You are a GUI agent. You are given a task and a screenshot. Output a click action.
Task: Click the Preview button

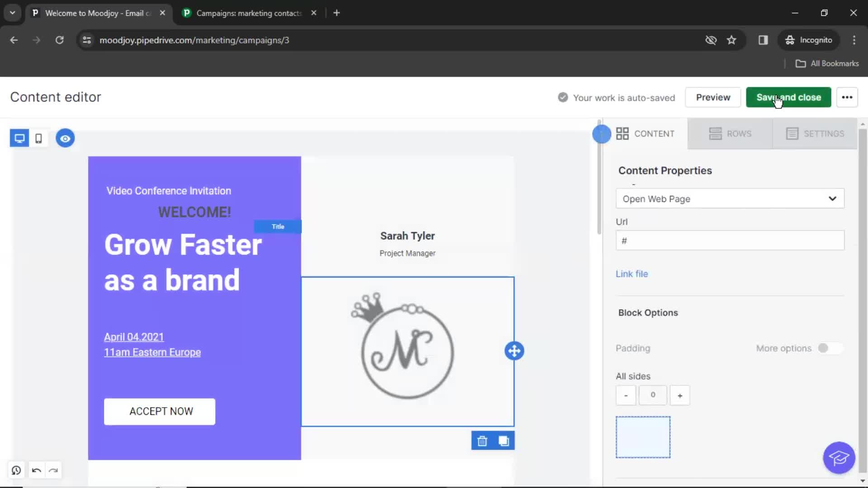[713, 97]
